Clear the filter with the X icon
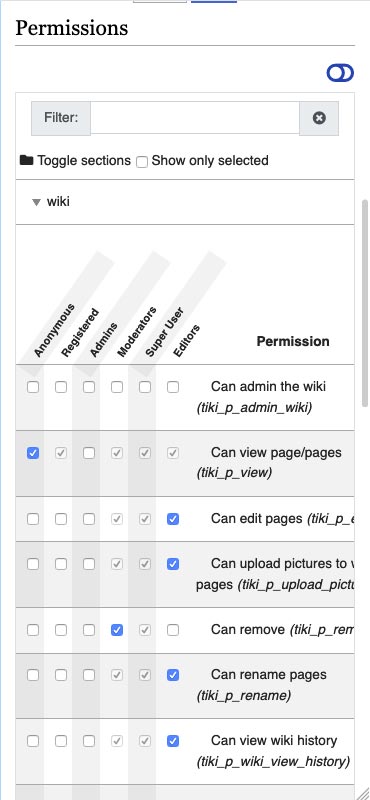This screenshot has height=800, width=370. click(319, 118)
